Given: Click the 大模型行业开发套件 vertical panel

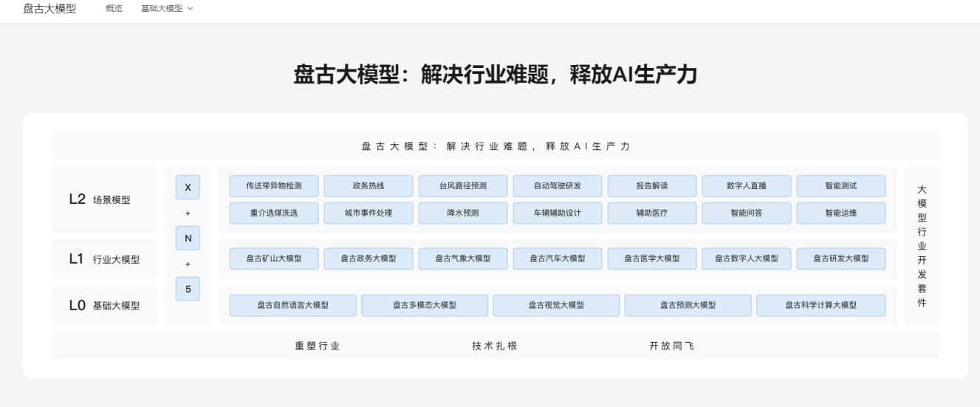Looking at the screenshot, I should pyautogui.click(x=922, y=246).
